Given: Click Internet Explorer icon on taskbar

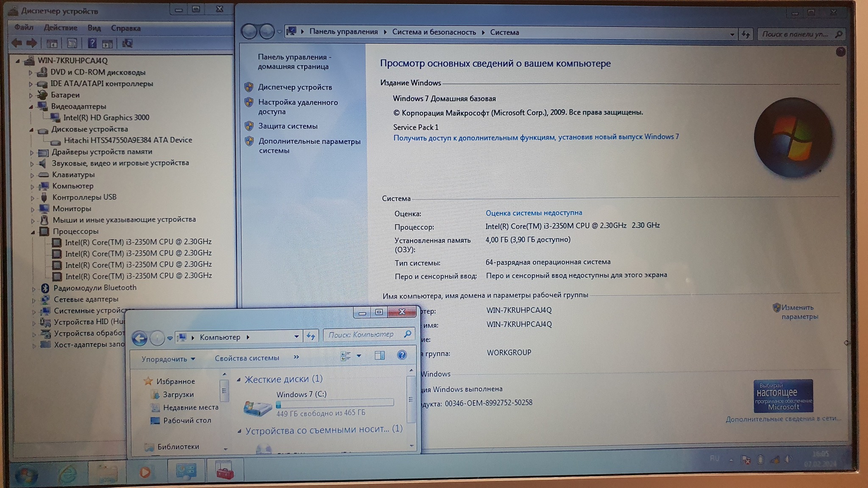Looking at the screenshot, I should tap(68, 474).
